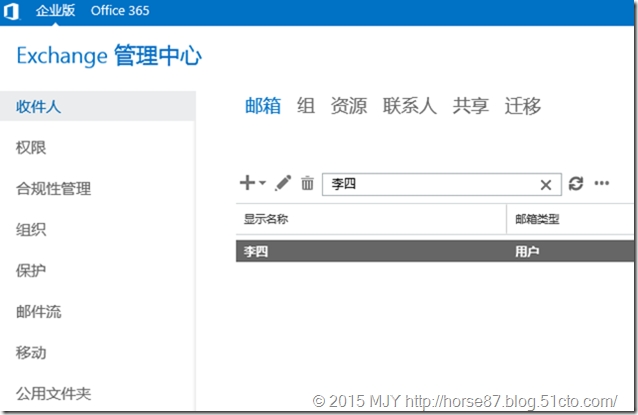Select 邮件流 in the left navigation
The width and height of the screenshot is (638, 415).
[x=39, y=312]
